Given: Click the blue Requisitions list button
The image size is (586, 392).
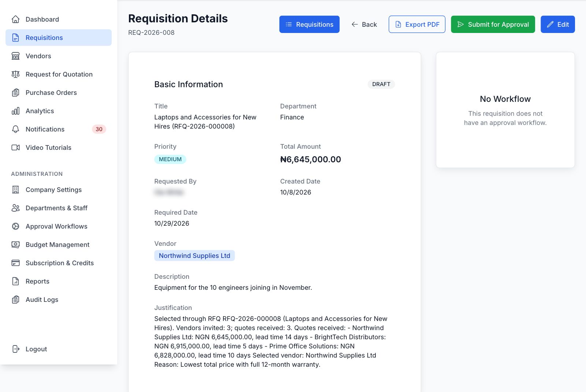Looking at the screenshot, I should 309,24.
